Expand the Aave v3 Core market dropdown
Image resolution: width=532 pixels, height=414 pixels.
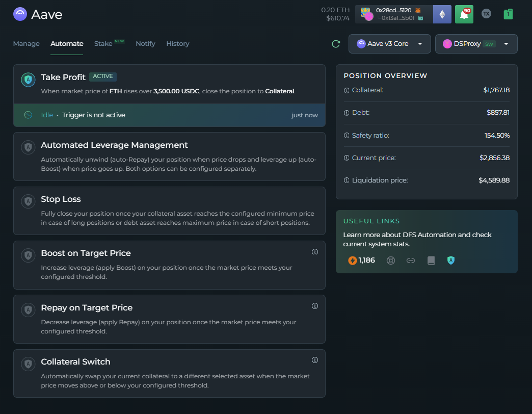(390, 44)
